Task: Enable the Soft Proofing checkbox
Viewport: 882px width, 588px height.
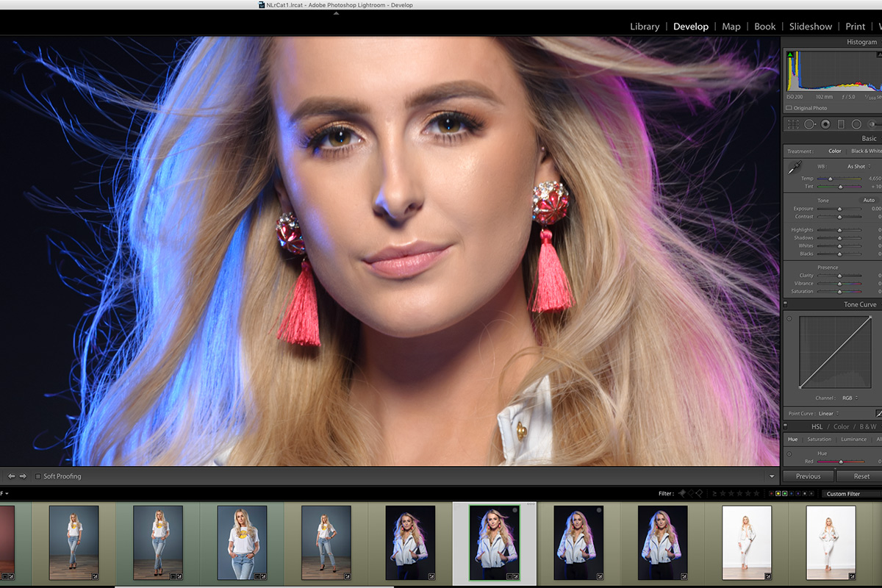Action: click(x=38, y=476)
